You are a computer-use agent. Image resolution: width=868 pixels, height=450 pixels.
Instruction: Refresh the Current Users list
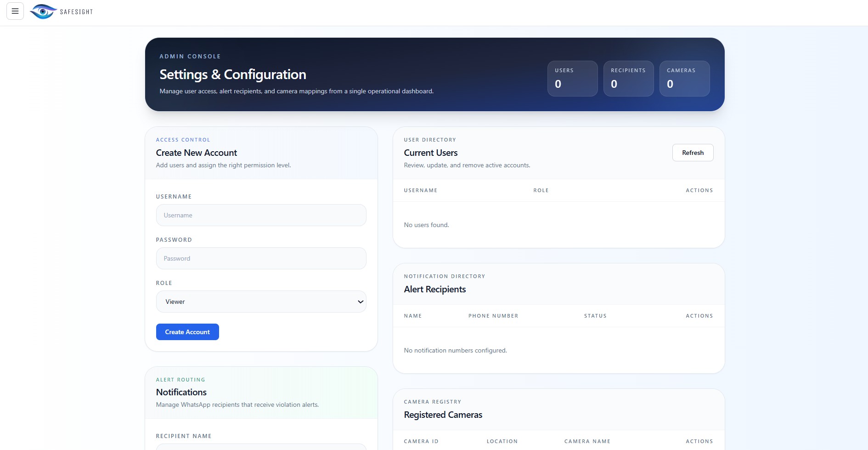click(x=693, y=153)
